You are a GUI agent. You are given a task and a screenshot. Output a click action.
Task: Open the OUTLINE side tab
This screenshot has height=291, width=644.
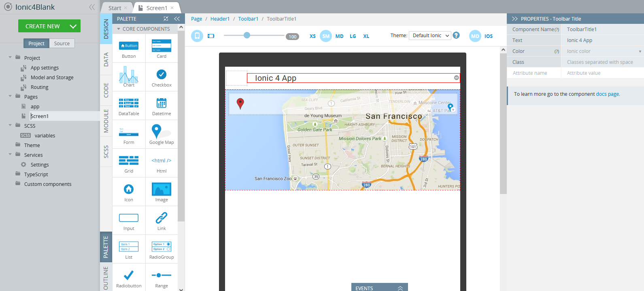(x=106, y=278)
